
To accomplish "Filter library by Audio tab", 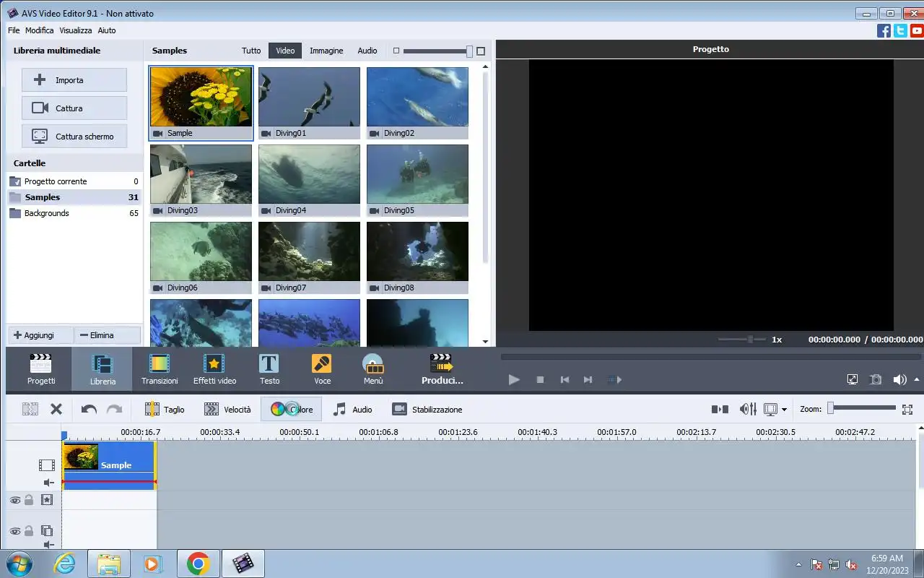I will click(x=367, y=51).
